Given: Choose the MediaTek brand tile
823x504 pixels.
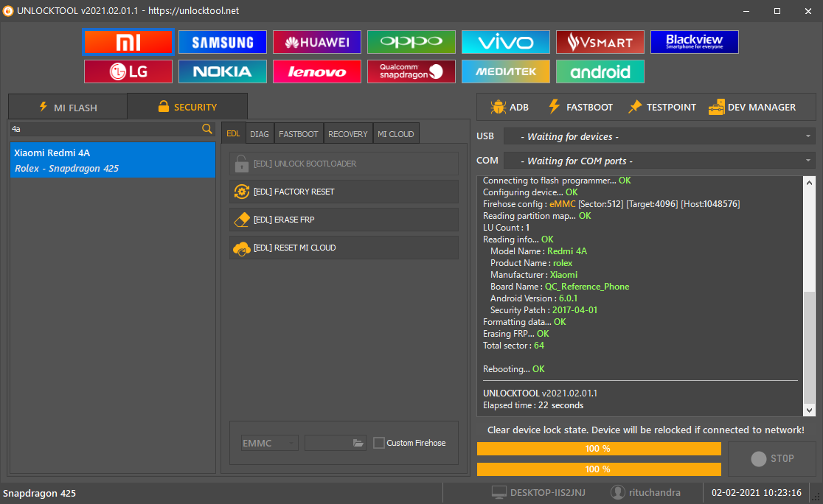Looking at the screenshot, I should [506, 71].
